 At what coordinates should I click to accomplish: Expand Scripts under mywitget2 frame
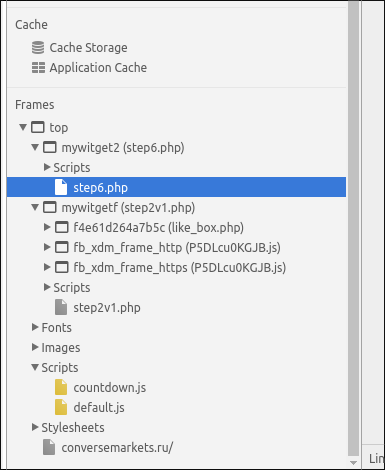click(x=47, y=167)
